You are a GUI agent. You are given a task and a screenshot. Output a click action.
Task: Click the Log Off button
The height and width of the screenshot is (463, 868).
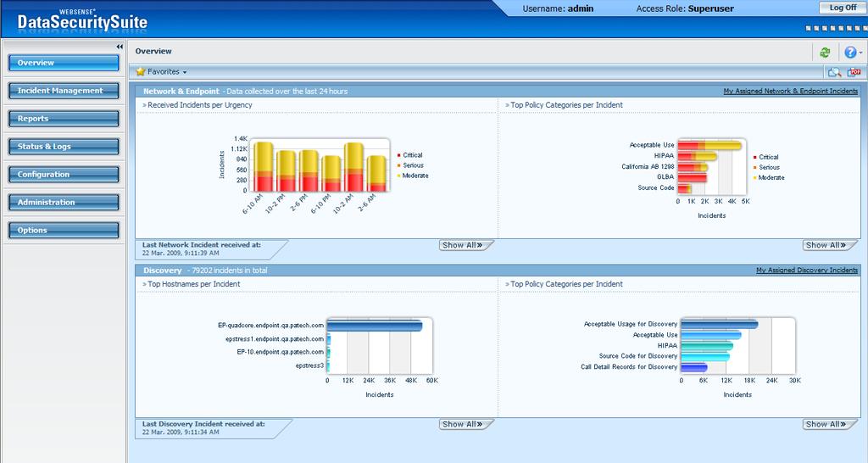click(x=842, y=8)
